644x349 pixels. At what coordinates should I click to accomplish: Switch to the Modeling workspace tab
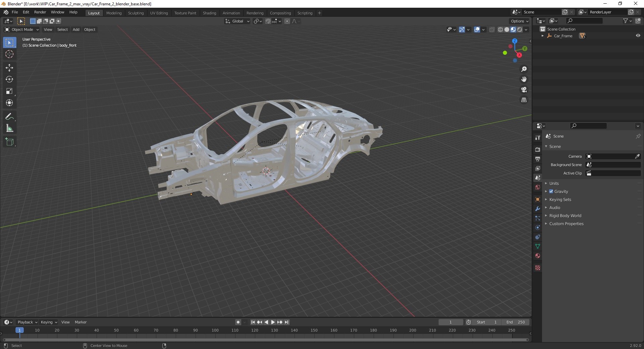click(x=114, y=13)
